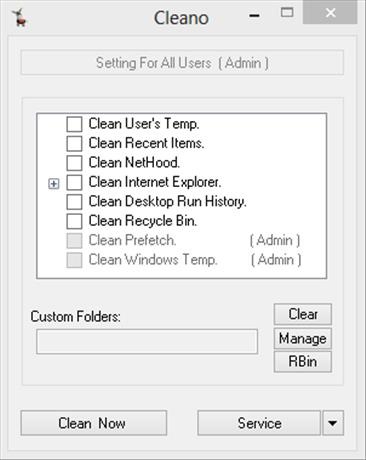Click the Clean Now button

pos(94,423)
